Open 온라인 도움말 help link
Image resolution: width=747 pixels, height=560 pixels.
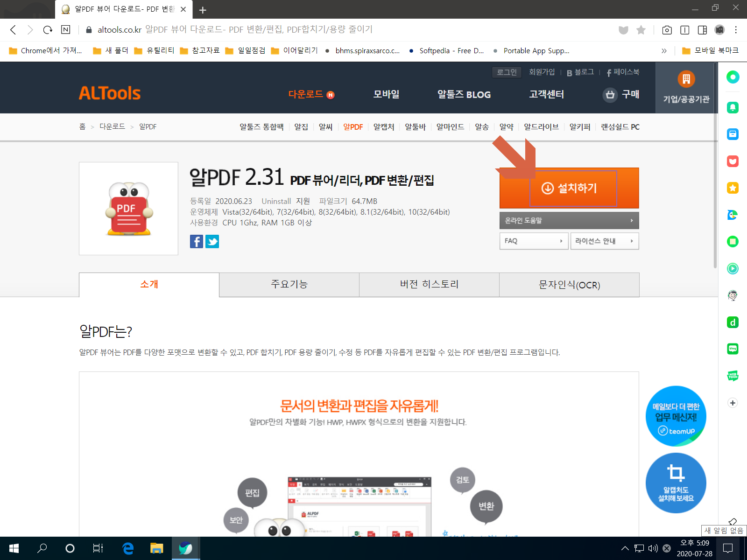pyautogui.click(x=569, y=220)
